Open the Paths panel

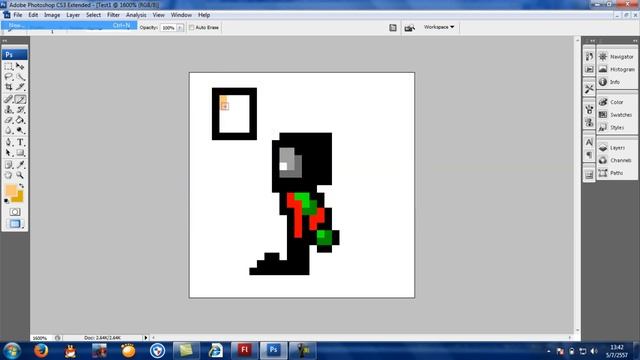click(617, 173)
